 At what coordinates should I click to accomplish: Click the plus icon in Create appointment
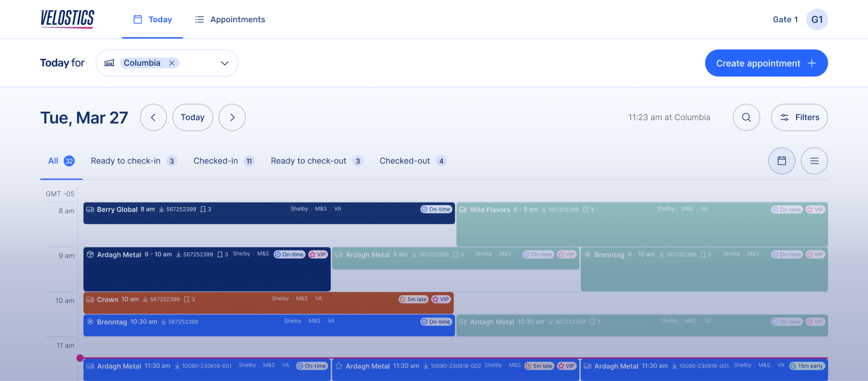coord(812,63)
